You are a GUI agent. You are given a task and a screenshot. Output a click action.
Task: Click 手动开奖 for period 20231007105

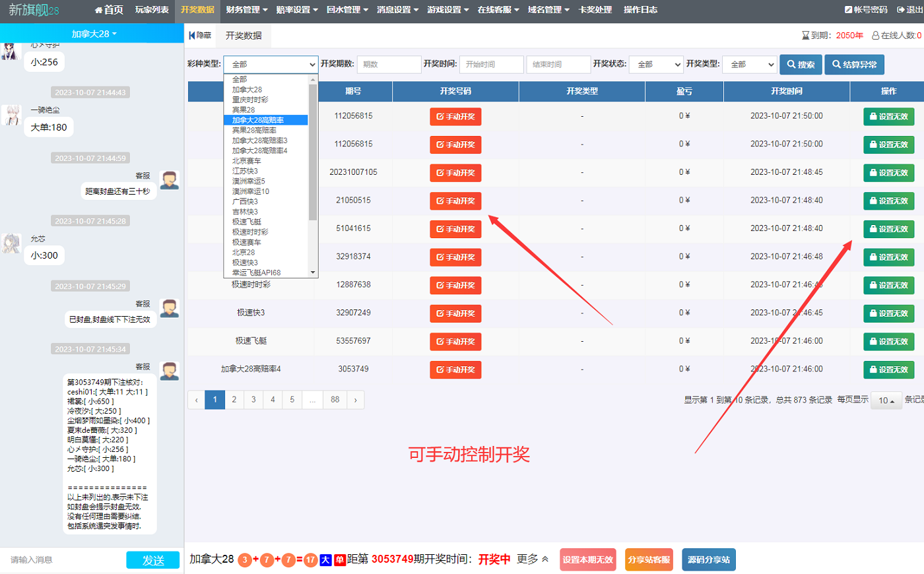click(455, 173)
